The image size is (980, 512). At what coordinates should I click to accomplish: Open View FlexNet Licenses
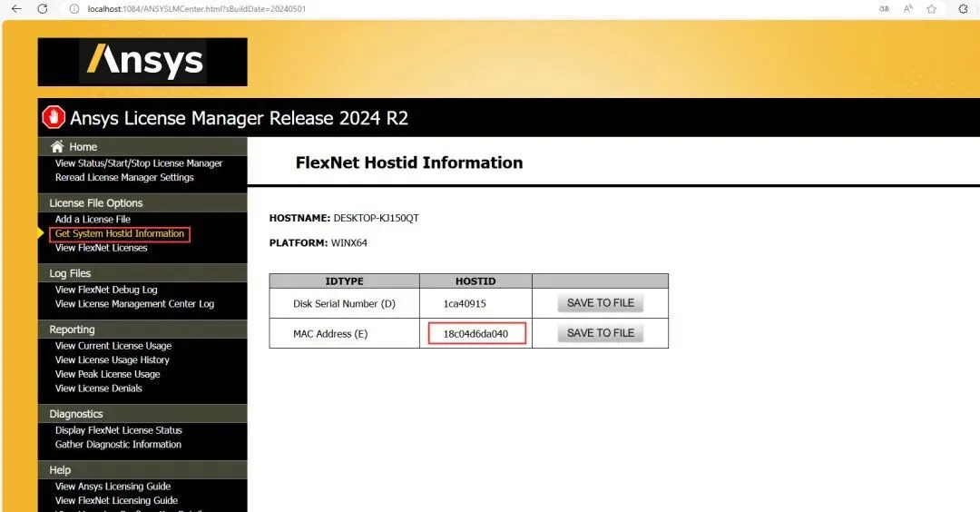tap(102, 248)
